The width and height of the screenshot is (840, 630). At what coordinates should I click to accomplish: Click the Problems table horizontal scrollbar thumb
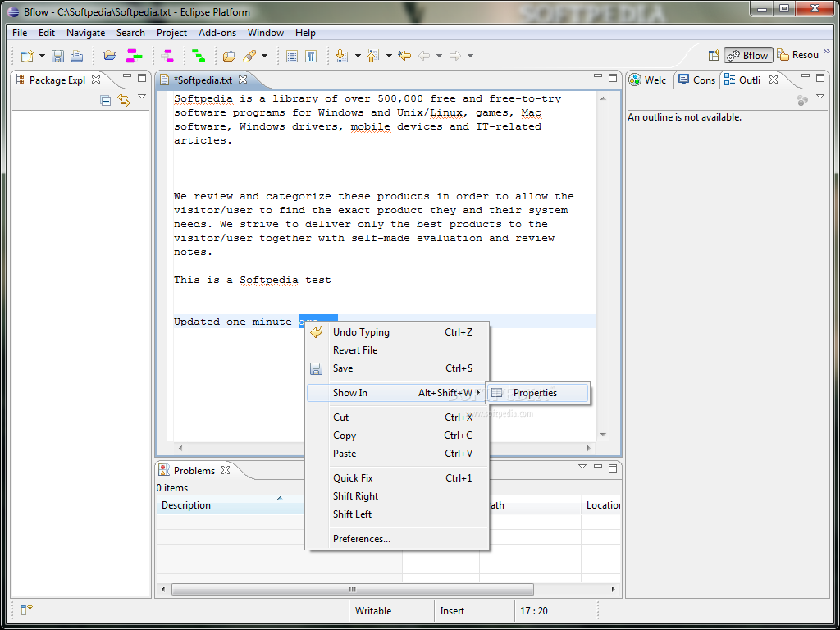pyautogui.click(x=353, y=589)
